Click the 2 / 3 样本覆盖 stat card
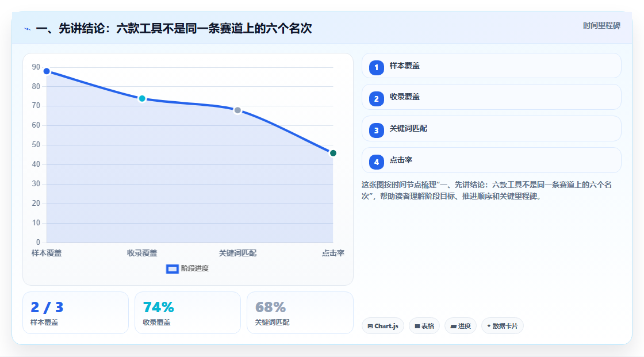Screen dimensions: 644x357 pyautogui.click(x=75, y=313)
